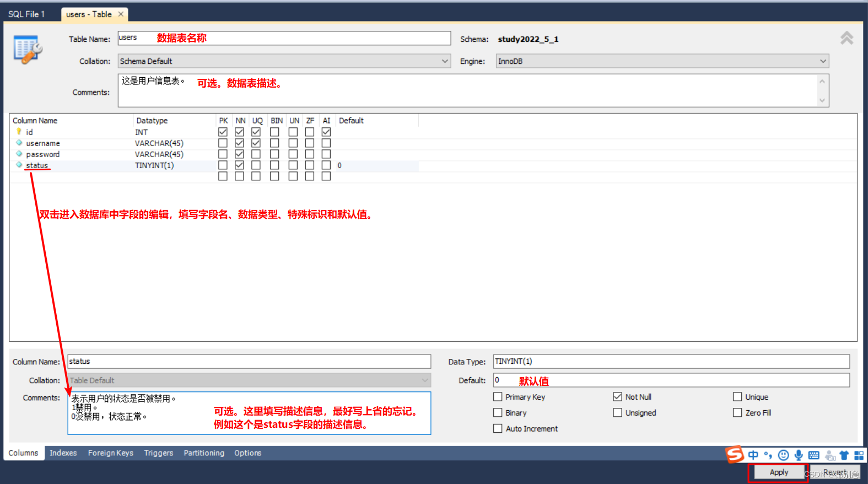Click the table editor icon beside Table Name
Screen dimensions: 868x484
(x=28, y=50)
